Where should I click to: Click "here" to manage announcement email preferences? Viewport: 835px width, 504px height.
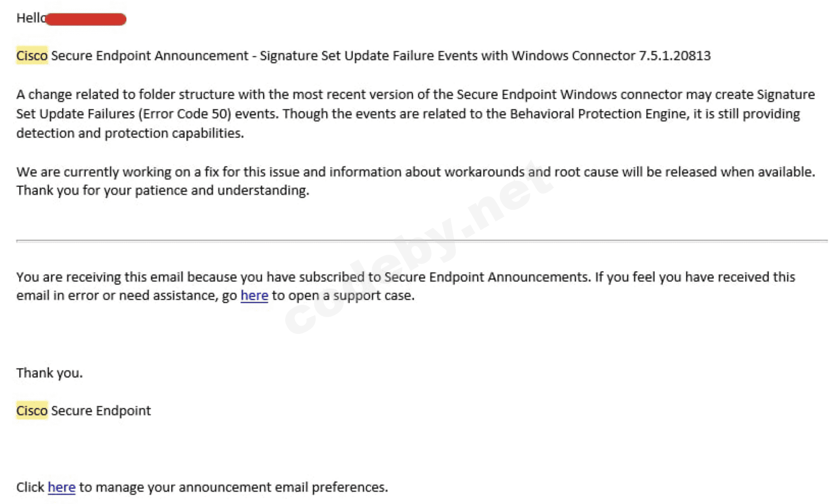(x=62, y=487)
